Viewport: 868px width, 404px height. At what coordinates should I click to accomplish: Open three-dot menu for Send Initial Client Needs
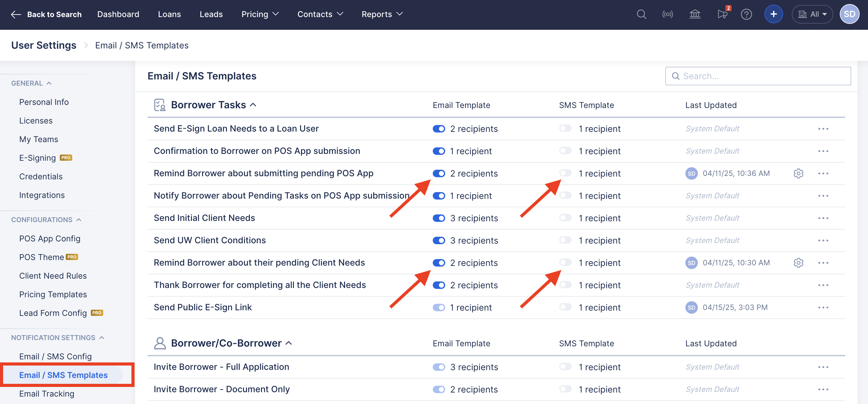coord(823,218)
